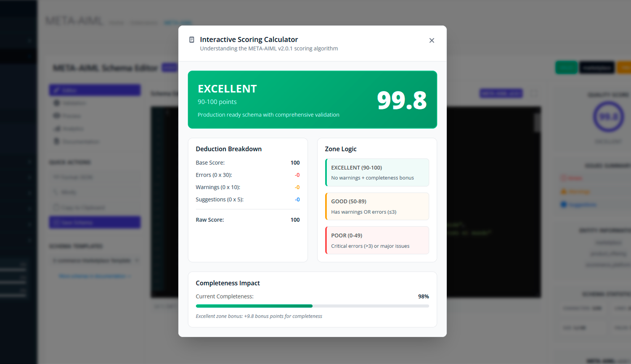Click the eye Preview icon in sidebar

(x=57, y=116)
